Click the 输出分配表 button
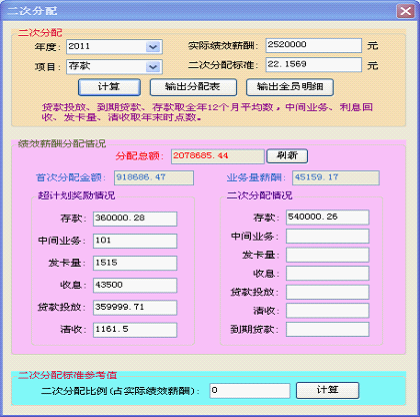The height and width of the screenshot is (417, 420). 193,87
